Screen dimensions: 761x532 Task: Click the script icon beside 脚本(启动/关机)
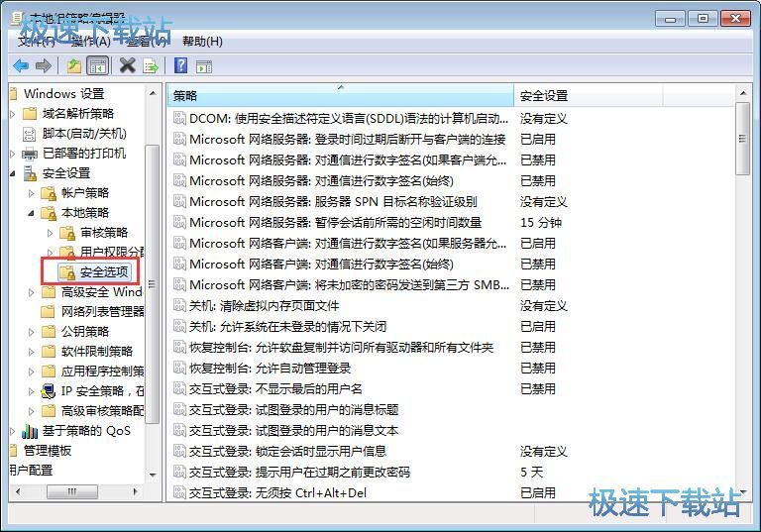point(30,134)
